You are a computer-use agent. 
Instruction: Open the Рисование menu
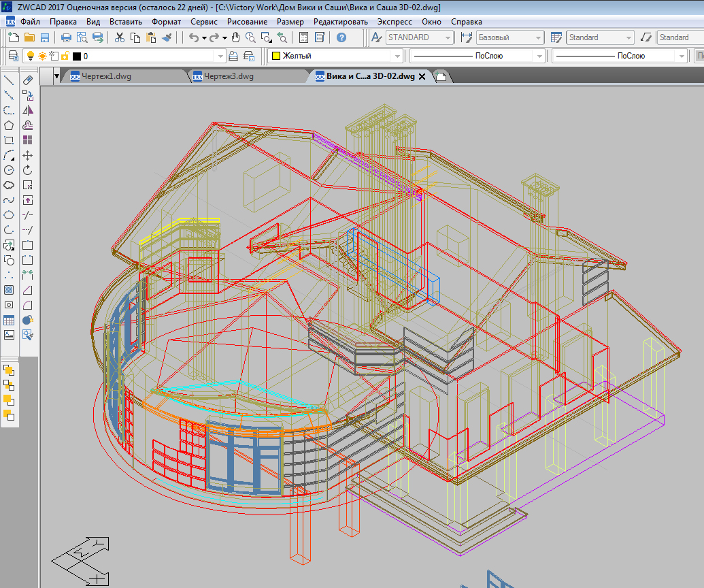248,22
